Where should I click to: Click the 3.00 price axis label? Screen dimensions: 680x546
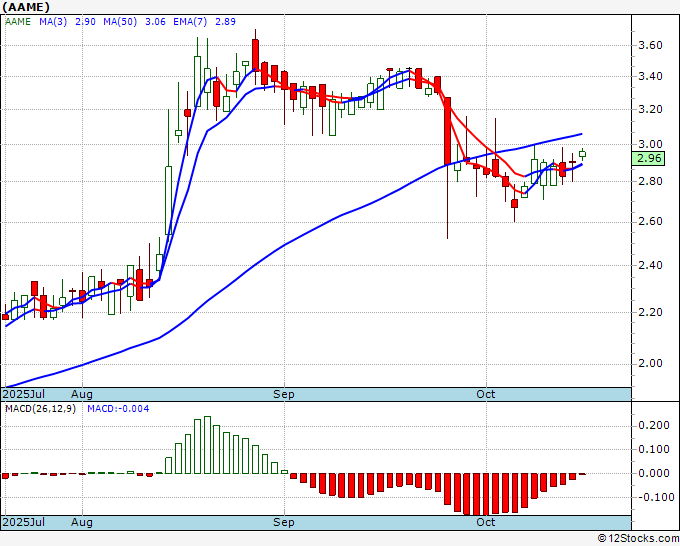coord(650,144)
